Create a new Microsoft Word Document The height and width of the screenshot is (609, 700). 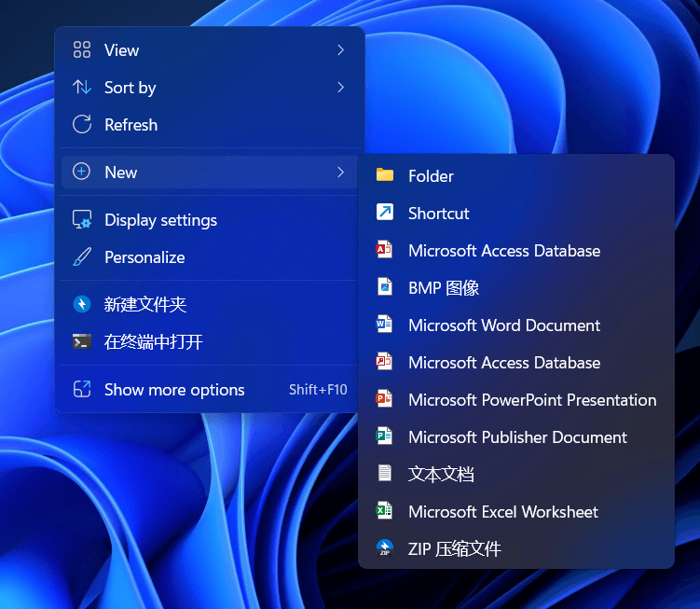click(x=516, y=325)
